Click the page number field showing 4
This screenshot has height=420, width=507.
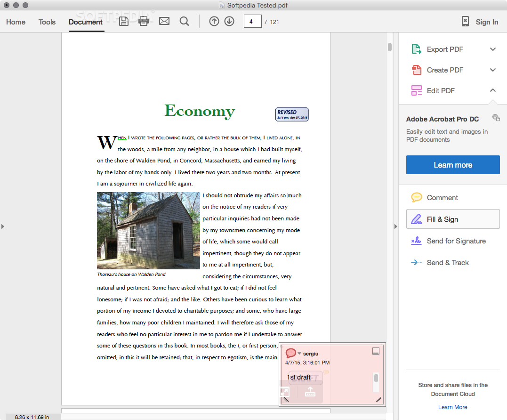coord(252,22)
